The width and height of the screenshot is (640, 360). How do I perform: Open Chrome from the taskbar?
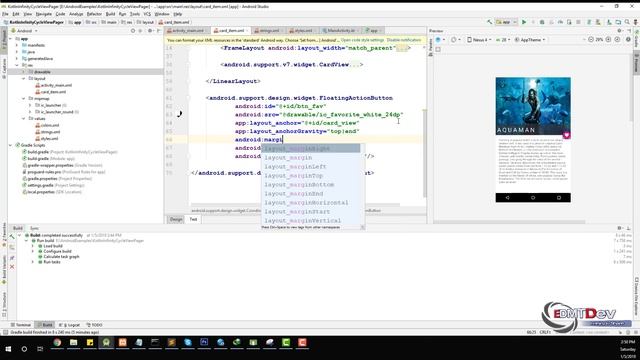[57, 342]
